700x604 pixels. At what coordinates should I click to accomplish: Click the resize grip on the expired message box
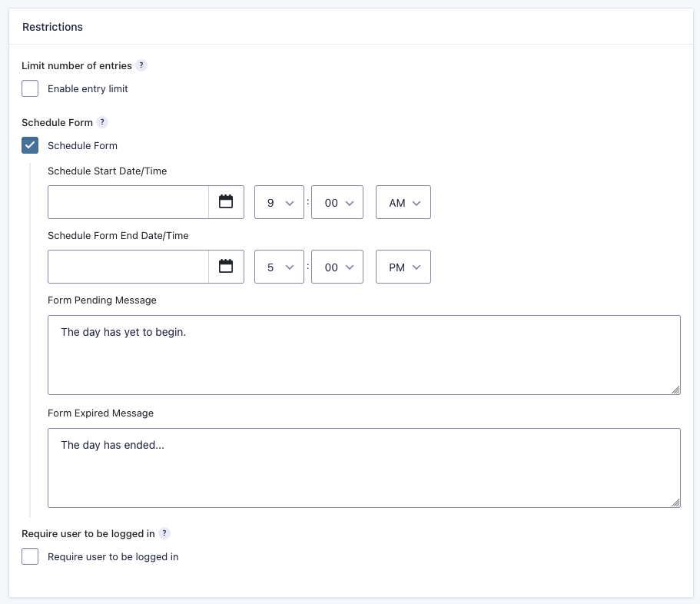[x=677, y=503]
